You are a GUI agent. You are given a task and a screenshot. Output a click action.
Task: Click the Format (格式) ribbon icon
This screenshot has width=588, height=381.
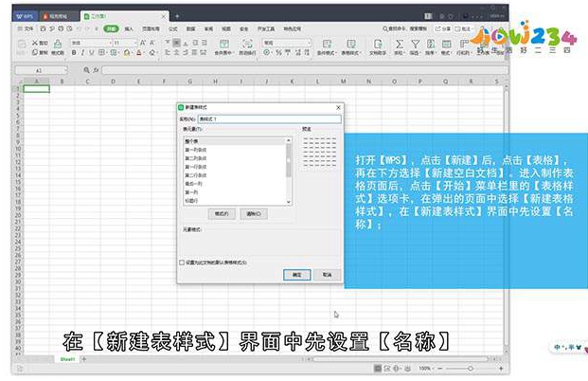pyautogui.click(x=446, y=45)
